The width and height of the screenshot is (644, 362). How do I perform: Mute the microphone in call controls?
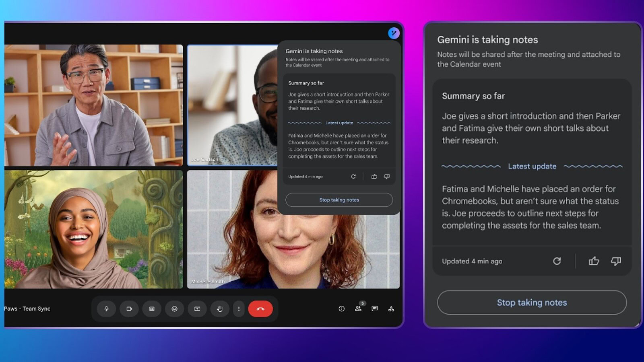(x=106, y=309)
